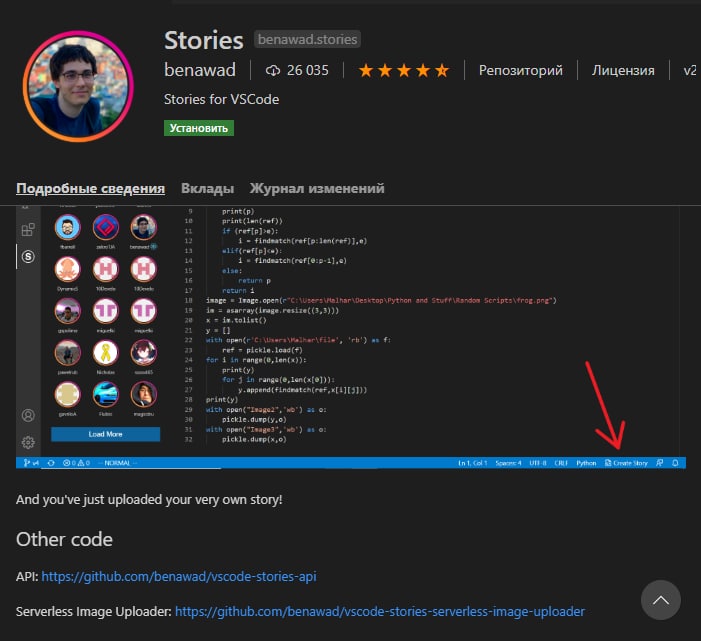Click the CRLF line ending entry

click(x=561, y=463)
